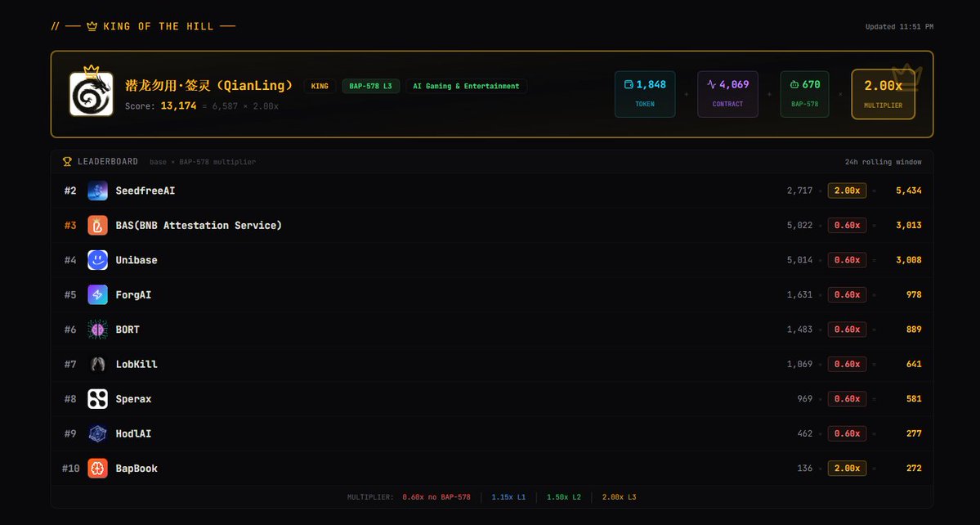The height and width of the screenshot is (525, 980).
Task: Click the QianLing dragon avatar icon
Action: tap(92, 94)
